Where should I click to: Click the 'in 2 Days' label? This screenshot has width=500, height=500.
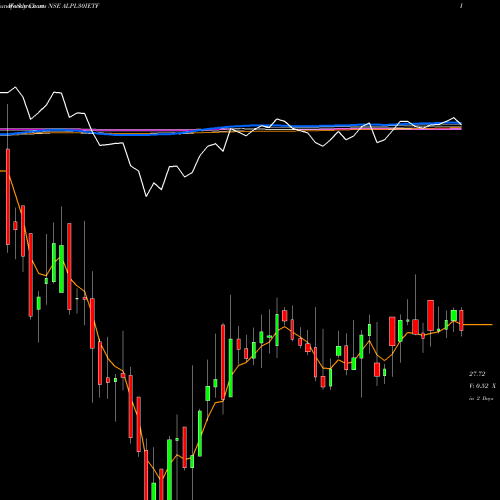[481, 398]
